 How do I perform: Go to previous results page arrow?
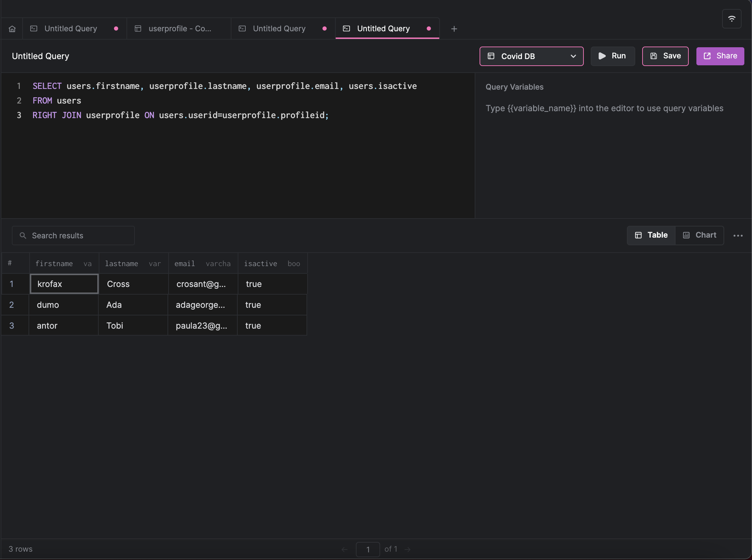pyautogui.click(x=344, y=549)
